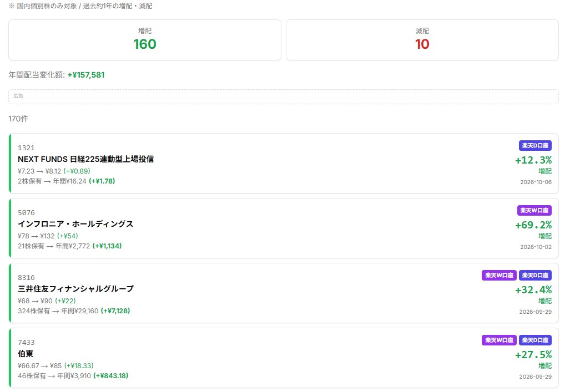Click the ¥78 → ¥132 (+¥54) line

(48, 236)
